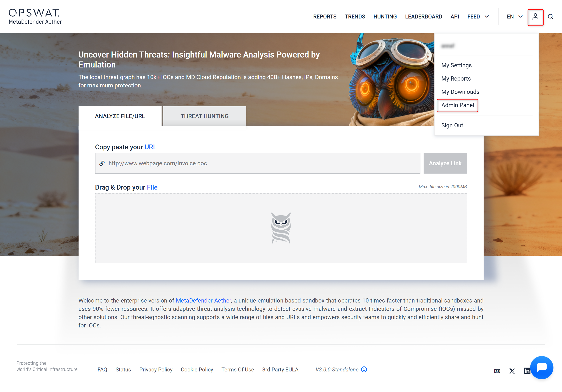Click the version info icon in footer

point(364,369)
